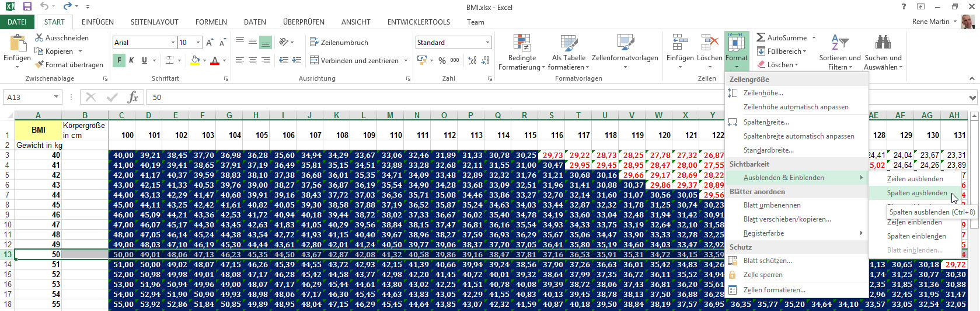Toggle italic formatting (K button)
Image resolution: width=980 pixels, height=311 pixels.
(x=132, y=60)
